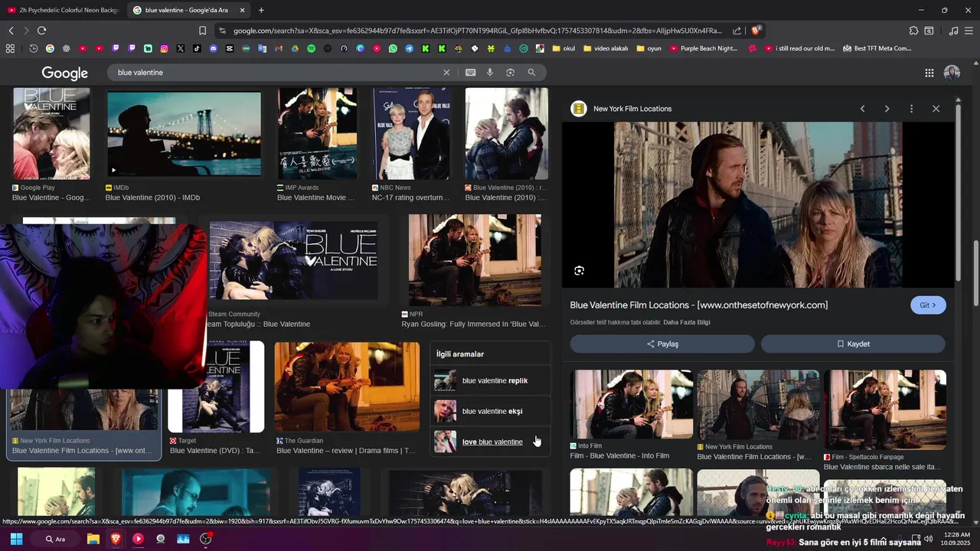Screen dimensions: 980x551
Task: Open 'Film - Blue Valentine - Into Film' related image
Action: coord(631,406)
